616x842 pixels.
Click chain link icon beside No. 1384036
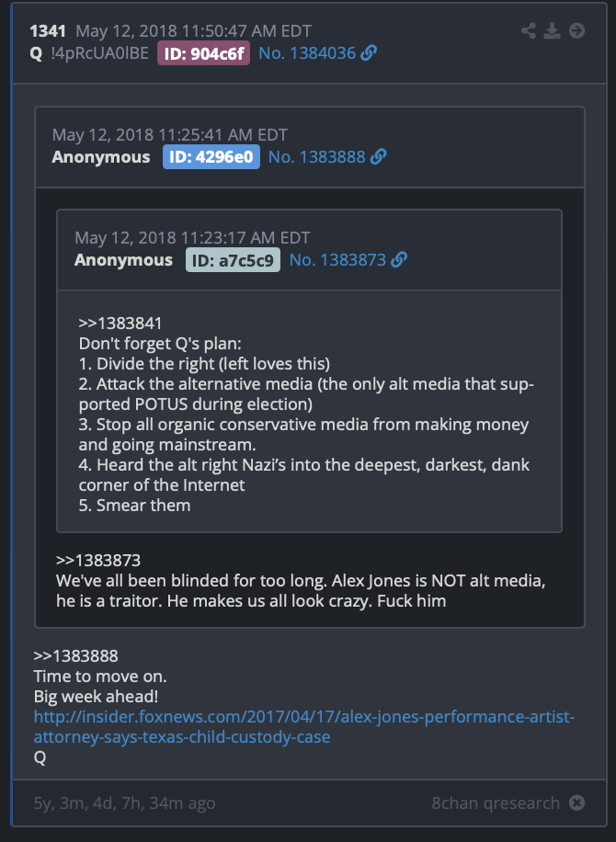point(369,52)
